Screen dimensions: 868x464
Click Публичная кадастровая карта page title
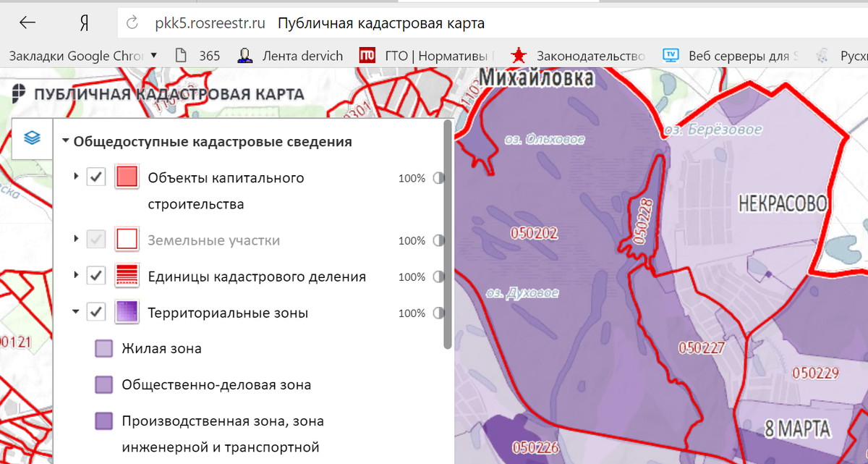click(380, 23)
